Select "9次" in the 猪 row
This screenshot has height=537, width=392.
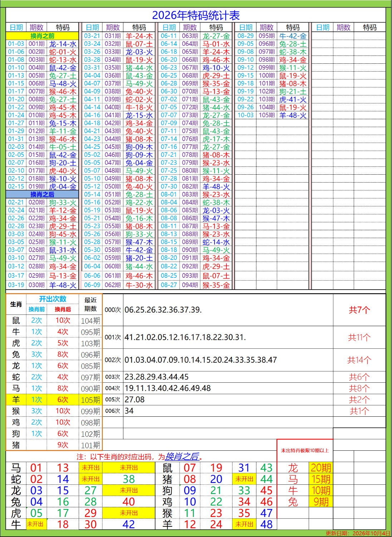pyautogui.click(x=63, y=445)
